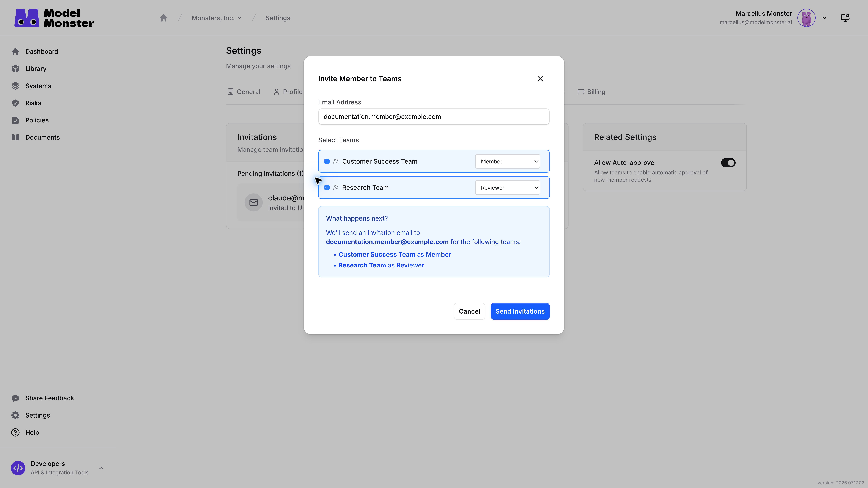Screen dimensions: 868x488
Task: Uncheck the Research Team checkbox
Action: click(x=327, y=188)
